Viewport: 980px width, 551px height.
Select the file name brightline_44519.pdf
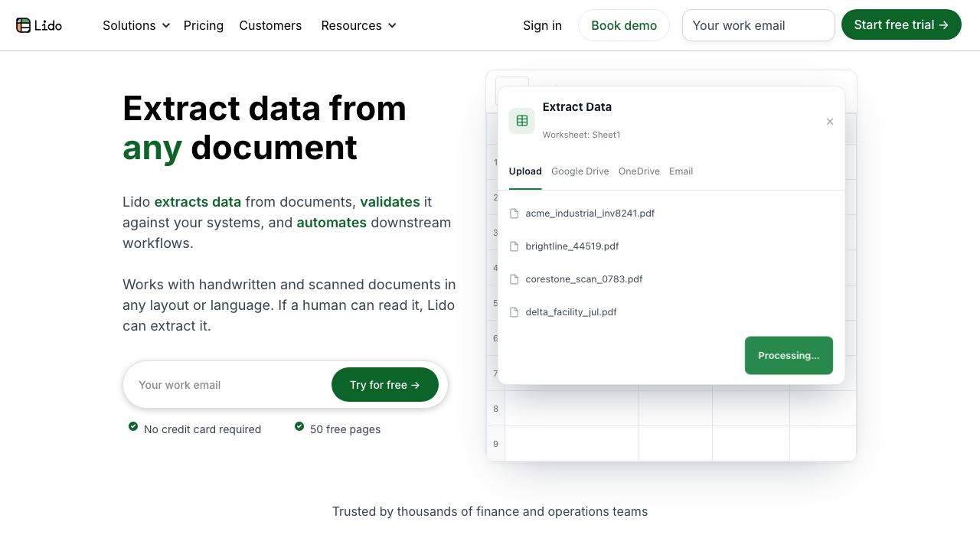(x=572, y=246)
